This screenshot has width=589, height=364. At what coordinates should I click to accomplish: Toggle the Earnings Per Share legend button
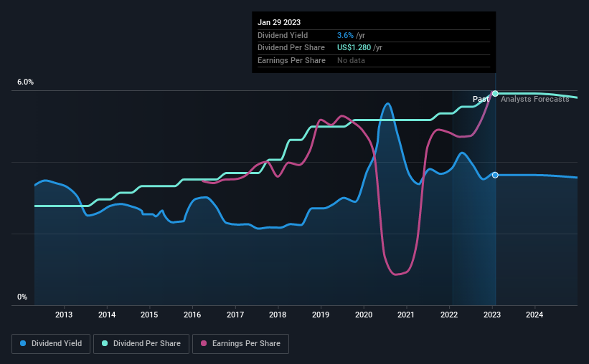(x=240, y=344)
